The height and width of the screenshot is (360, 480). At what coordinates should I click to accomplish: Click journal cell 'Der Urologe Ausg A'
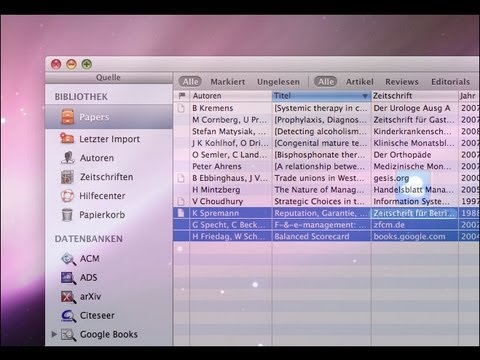pos(412,108)
